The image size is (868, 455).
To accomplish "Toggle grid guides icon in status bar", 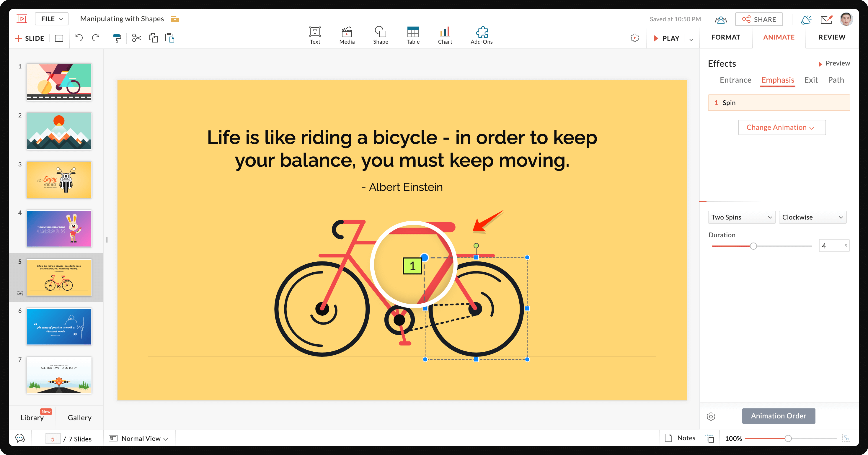I will pos(710,438).
